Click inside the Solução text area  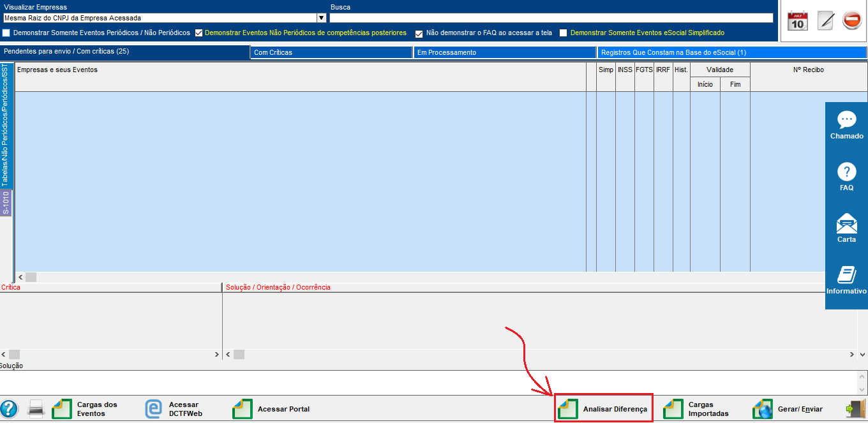click(428, 382)
